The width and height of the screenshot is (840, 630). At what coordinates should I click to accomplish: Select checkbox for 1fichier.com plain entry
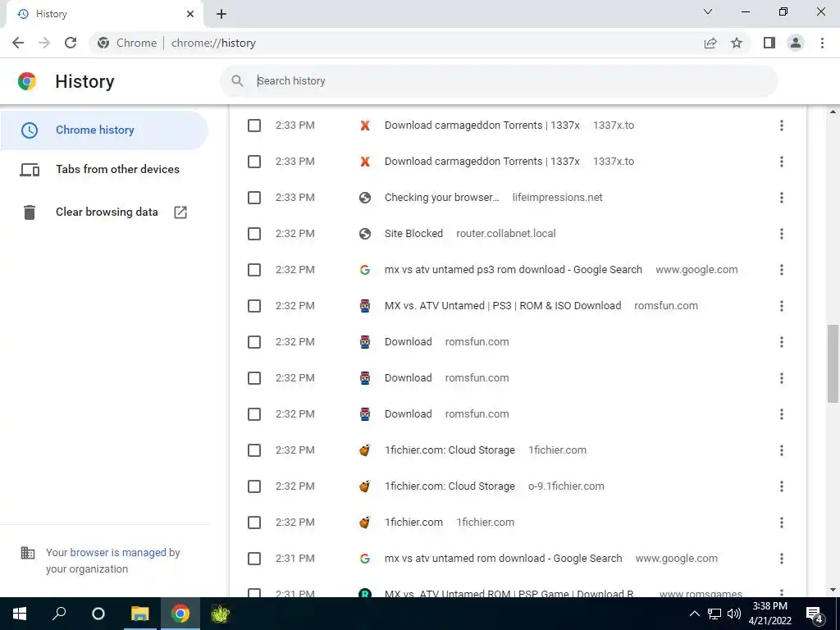pyautogui.click(x=254, y=523)
